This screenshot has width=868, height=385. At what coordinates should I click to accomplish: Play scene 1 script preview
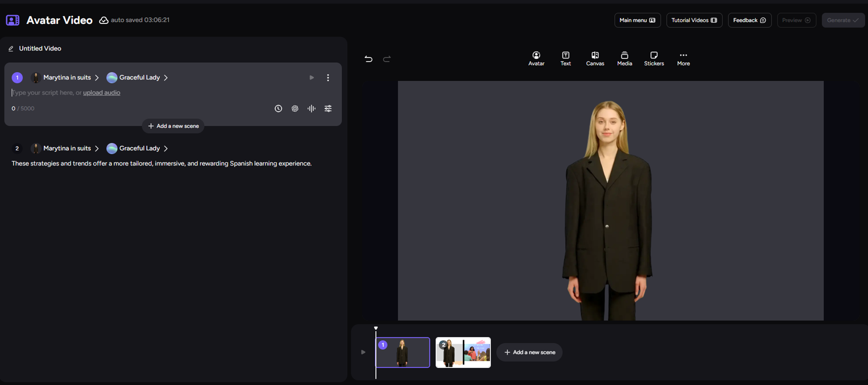pos(311,78)
